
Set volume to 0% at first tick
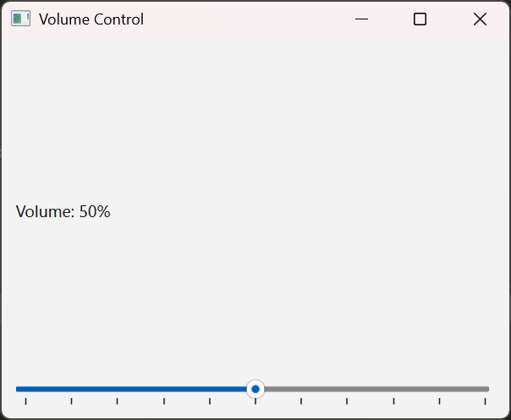(25, 401)
